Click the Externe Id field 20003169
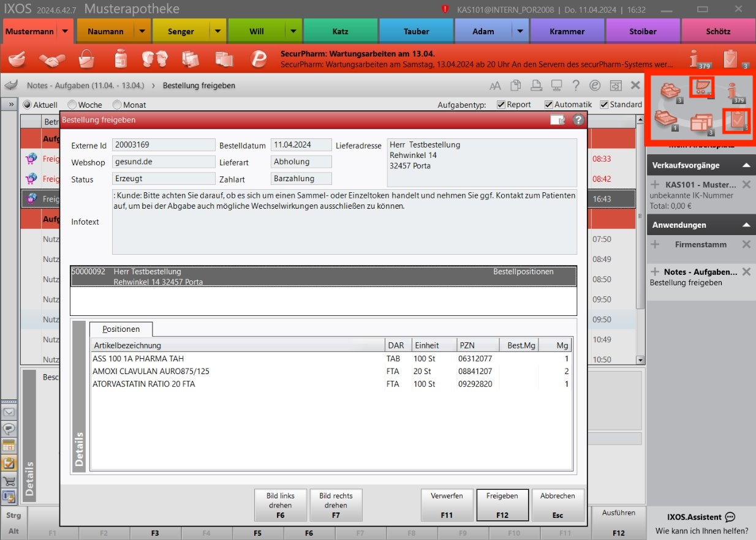The height and width of the screenshot is (540, 756). click(164, 145)
